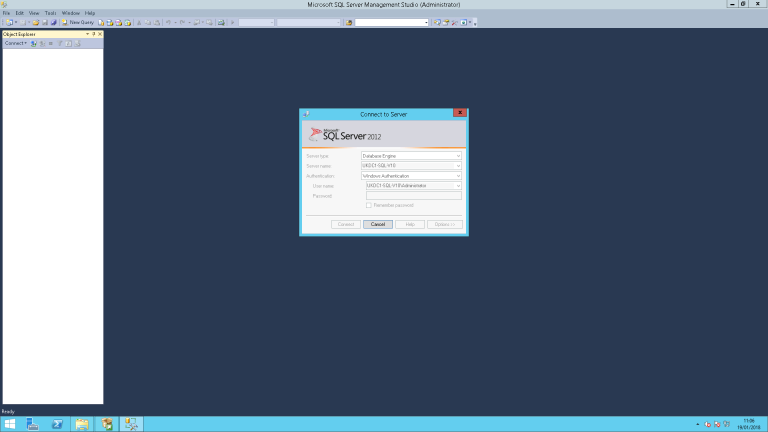The width and height of the screenshot is (768, 432).
Task: Click the Windows Start button
Action: pyautogui.click(x=10, y=424)
